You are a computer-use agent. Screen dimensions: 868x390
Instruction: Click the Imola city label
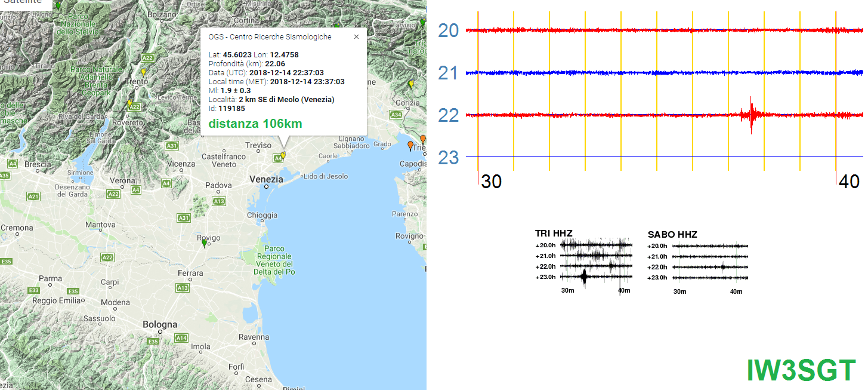pos(200,346)
